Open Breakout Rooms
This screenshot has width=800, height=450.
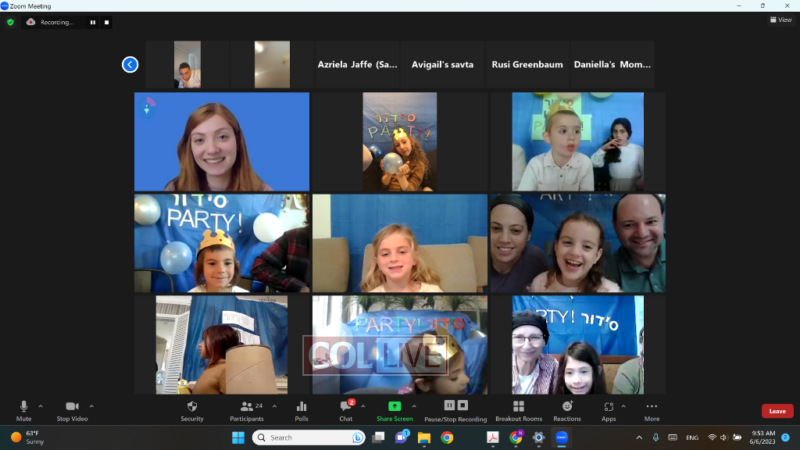[x=518, y=409]
